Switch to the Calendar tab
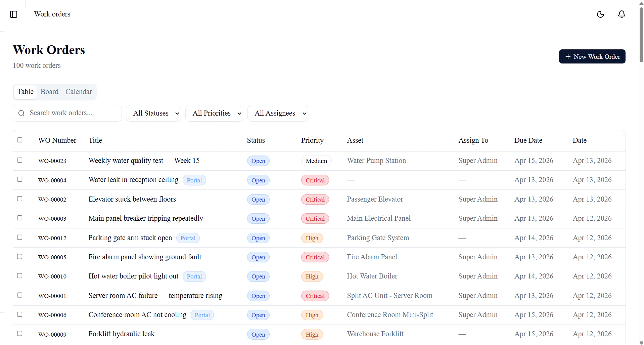 (78, 92)
